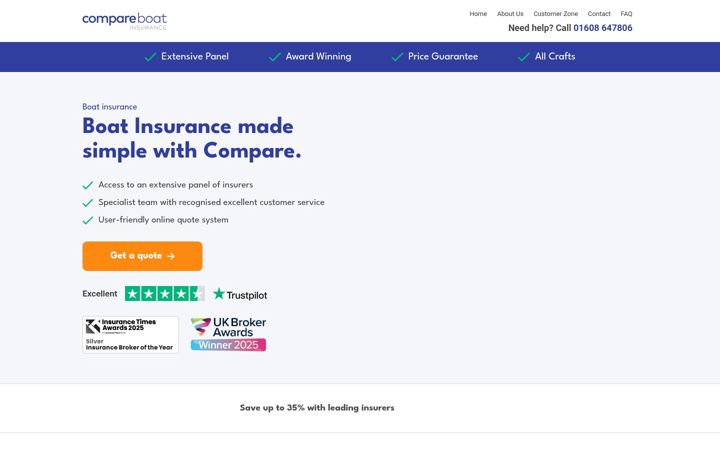Click the Get a quote button
Viewport: 720px width, 450px height.
point(142,256)
